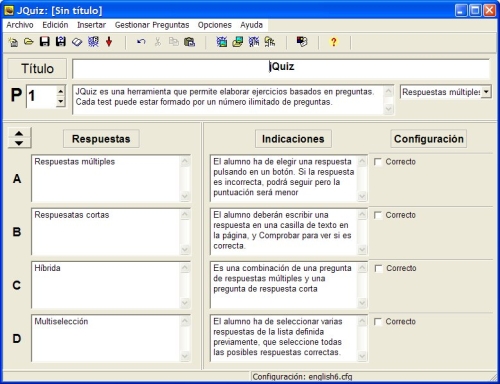Tick the Correcto checkbox for answer C

pos(378,269)
